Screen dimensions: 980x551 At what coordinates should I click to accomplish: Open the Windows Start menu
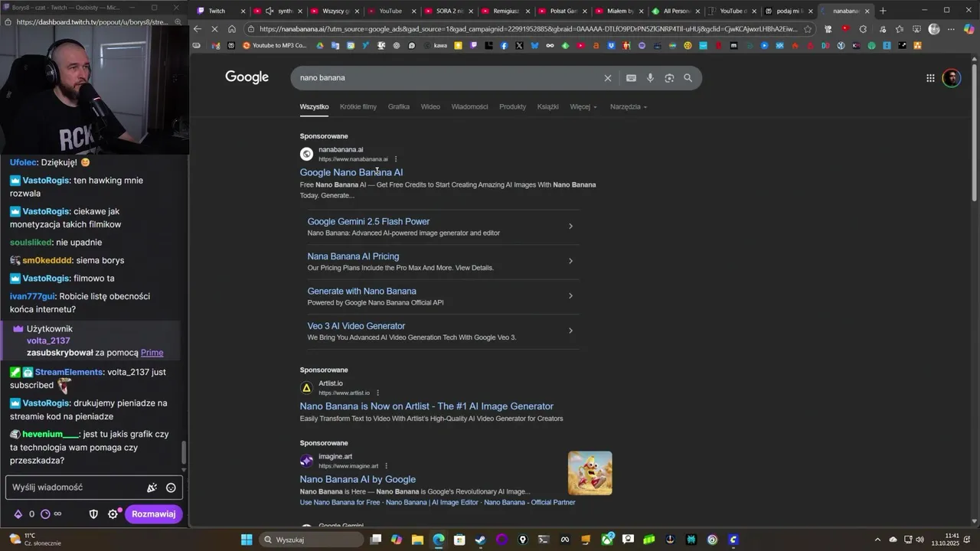247,540
